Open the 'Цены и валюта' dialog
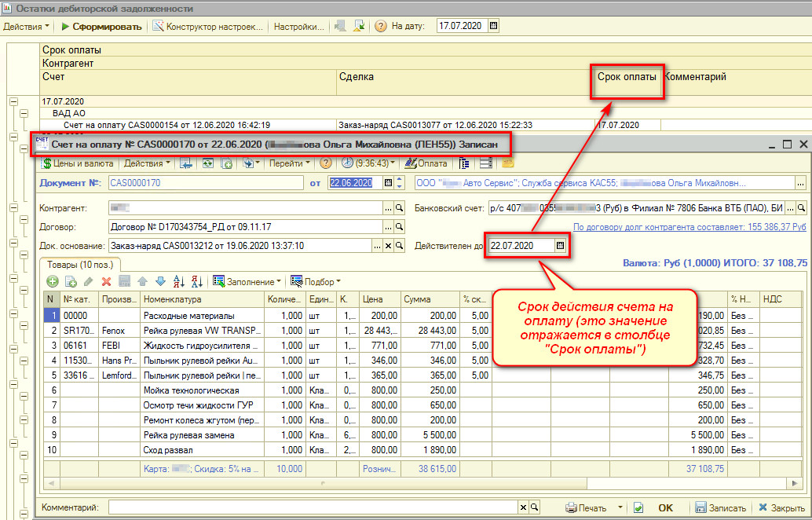Image resolution: width=812 pixels, height=520 pixels. point(78,163)
